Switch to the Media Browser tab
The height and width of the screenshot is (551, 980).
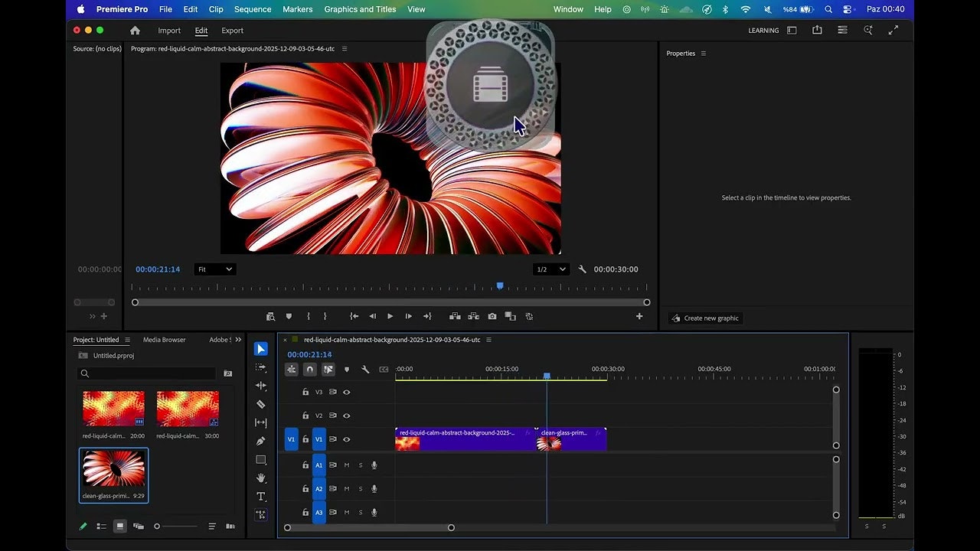164,340
